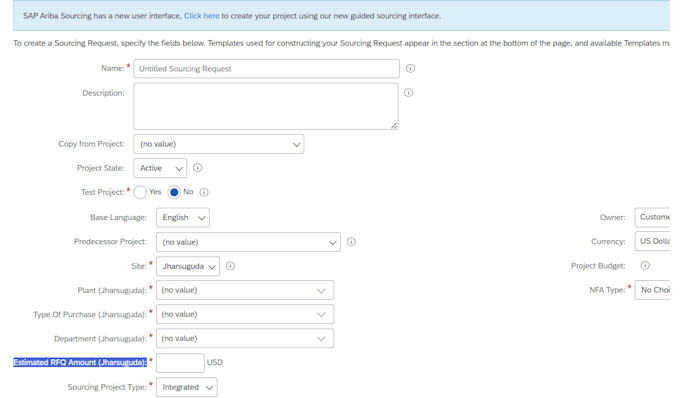Image resolution: width=680 pixels, height=398 pixels.
Task: Click the highlighted 'Estimated RFQ Amount (Jharsuguda)' label
Action: point(80,362)
